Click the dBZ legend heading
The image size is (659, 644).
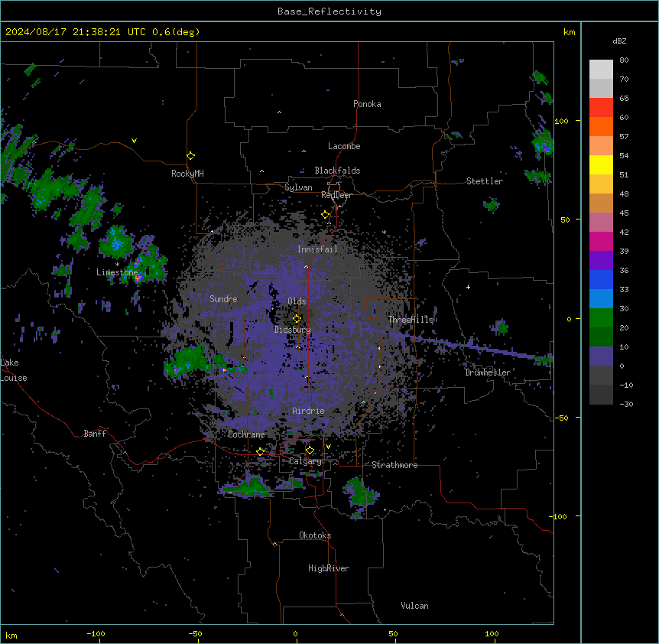point(619,41)
